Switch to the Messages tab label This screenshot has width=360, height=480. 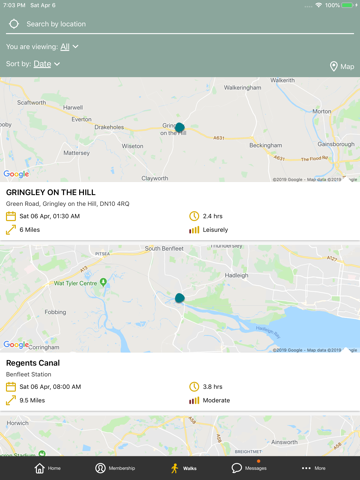tap(256, 468)
